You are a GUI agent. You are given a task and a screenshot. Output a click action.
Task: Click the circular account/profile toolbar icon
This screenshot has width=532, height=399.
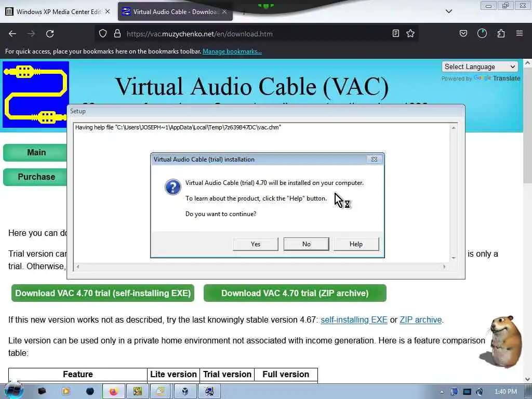(482, 34)
